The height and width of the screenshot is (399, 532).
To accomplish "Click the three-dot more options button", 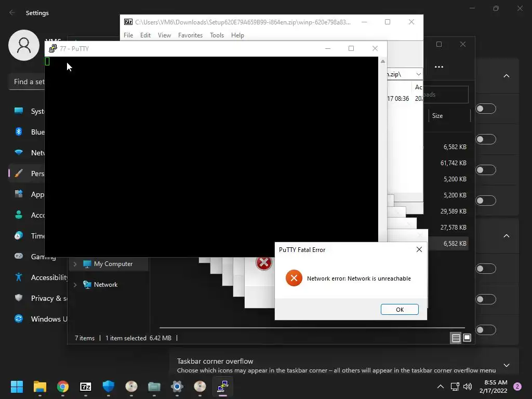I will point(438,67).
